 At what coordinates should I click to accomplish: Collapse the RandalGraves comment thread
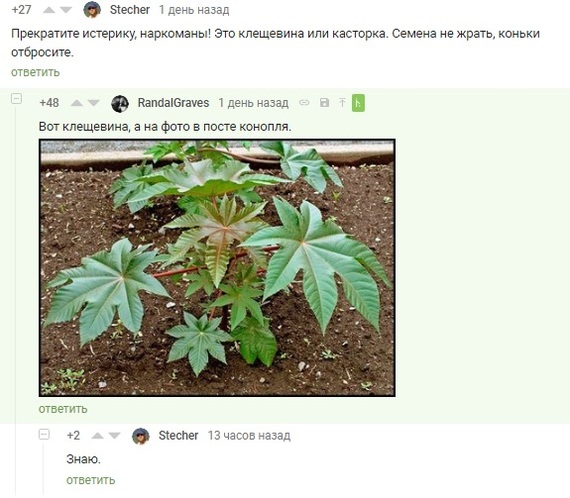click(x=16, y=99)
